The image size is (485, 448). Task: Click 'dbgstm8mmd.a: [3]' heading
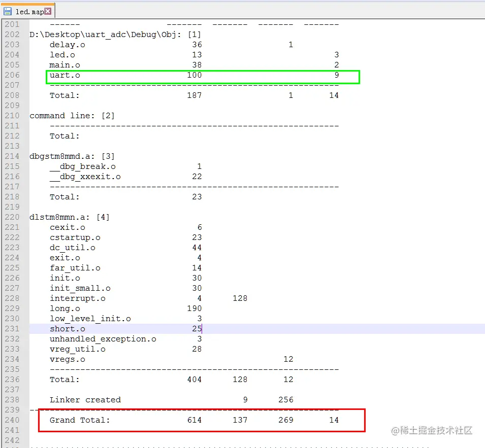[72, 156]
